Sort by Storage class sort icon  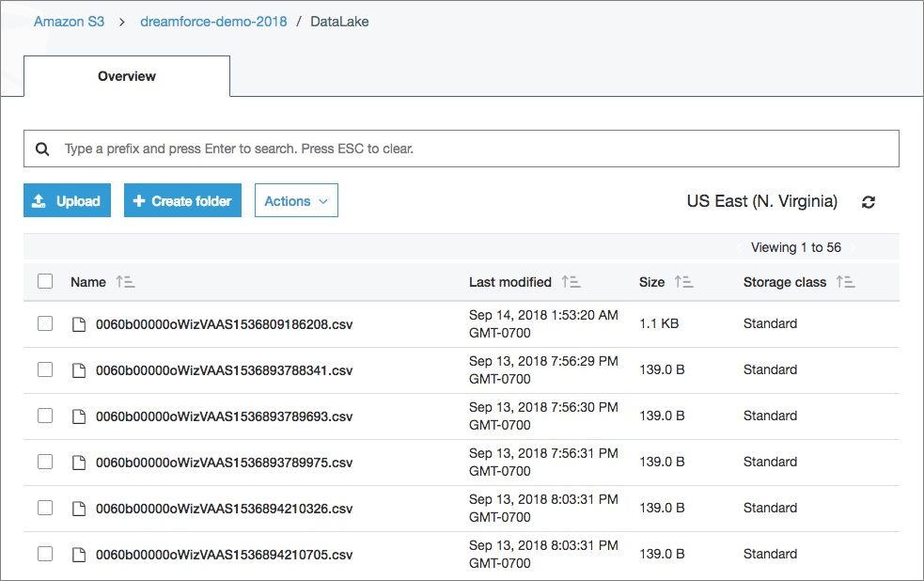click(x=845, y=282)
